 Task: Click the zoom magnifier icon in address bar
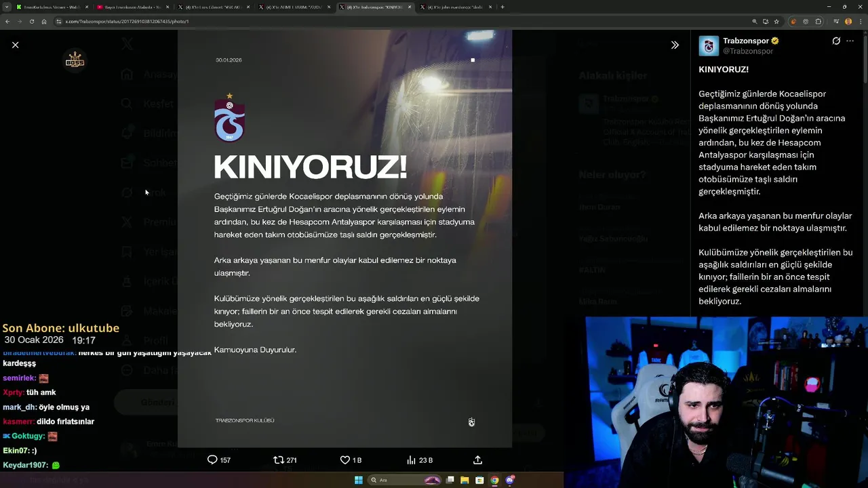point(755,22)
